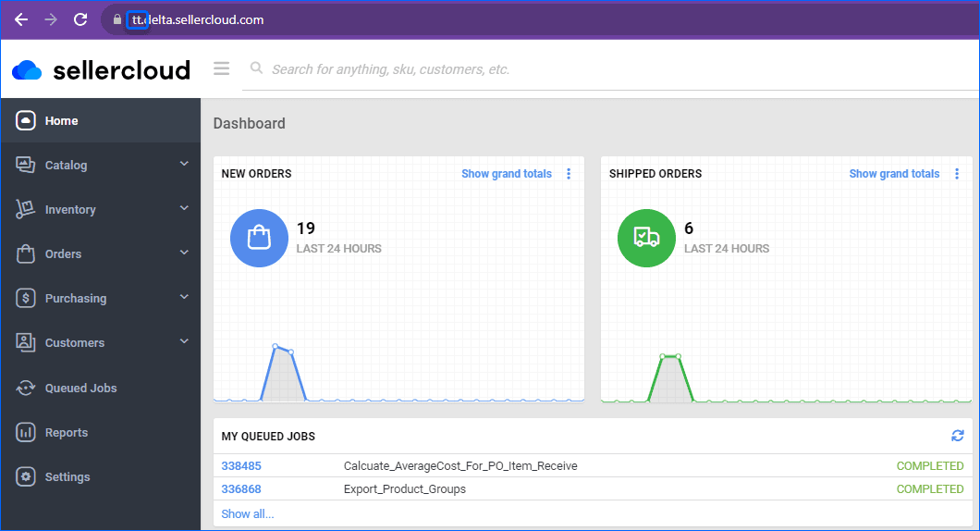The width and height of the screenshot is (980, 531).
Task: Refresh My Queued Jobs with the refresh icon
Action: (x=958, y=436)
